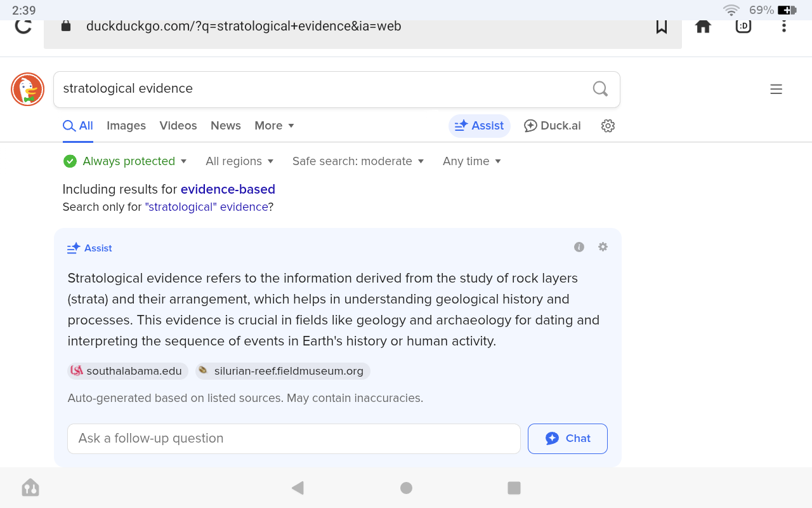Click the browser reload icon
This screenshot has width=812, height=508.
(23, 27)
